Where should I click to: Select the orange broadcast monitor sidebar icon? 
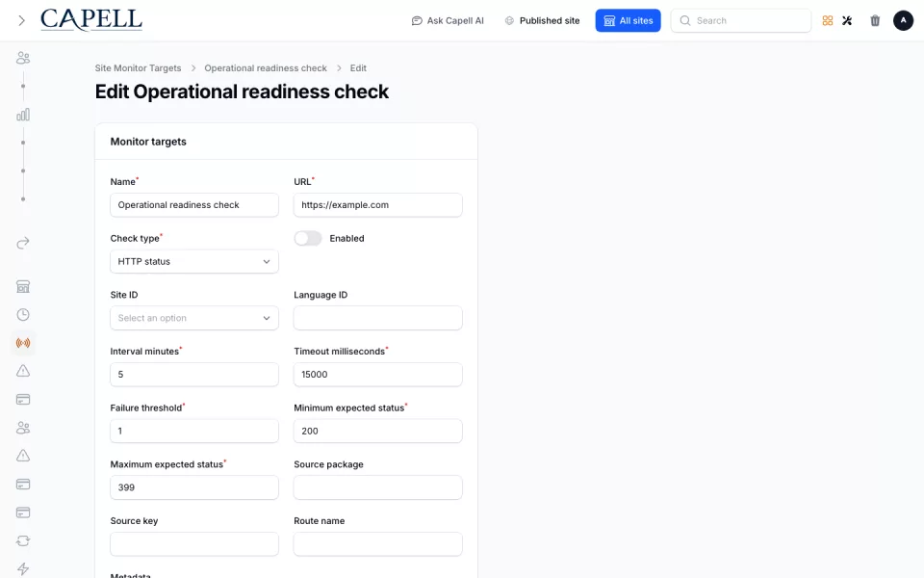point(23,343)
